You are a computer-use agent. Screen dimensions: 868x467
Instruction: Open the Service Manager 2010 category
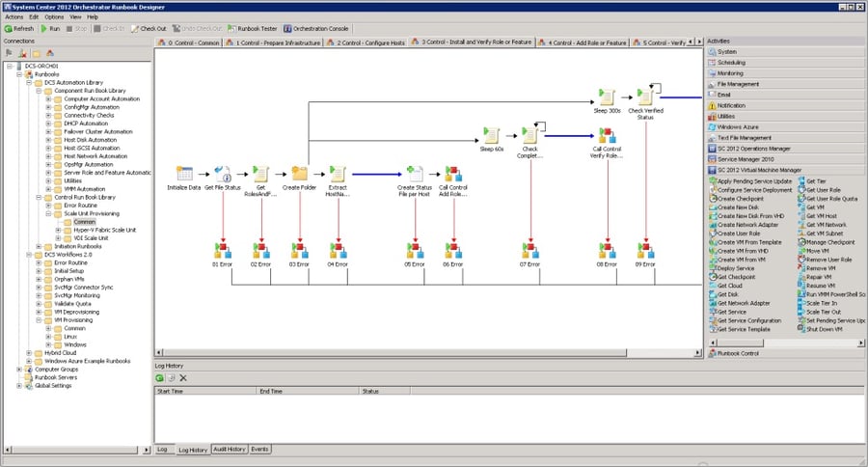click(x=785, y=159)
